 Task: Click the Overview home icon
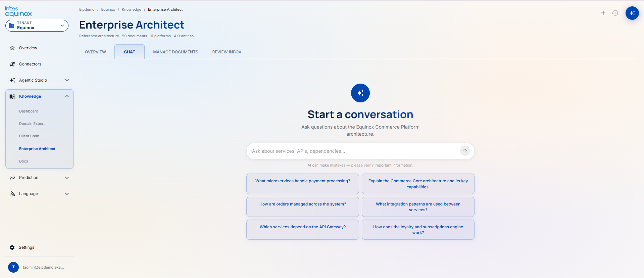pyautogui.click(x=12, y=48)
